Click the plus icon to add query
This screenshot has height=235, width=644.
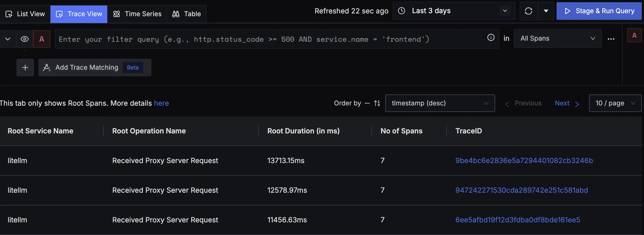[25, 68]
